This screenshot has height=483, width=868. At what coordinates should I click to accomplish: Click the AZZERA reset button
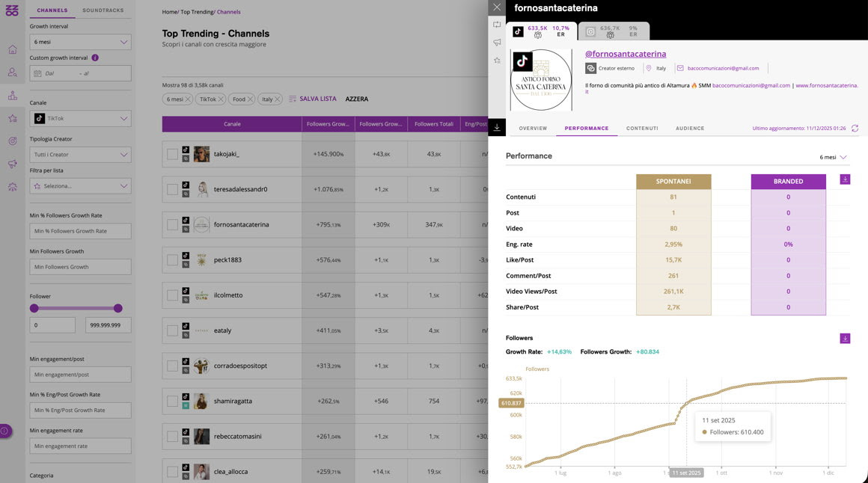[x=357, y=99]
